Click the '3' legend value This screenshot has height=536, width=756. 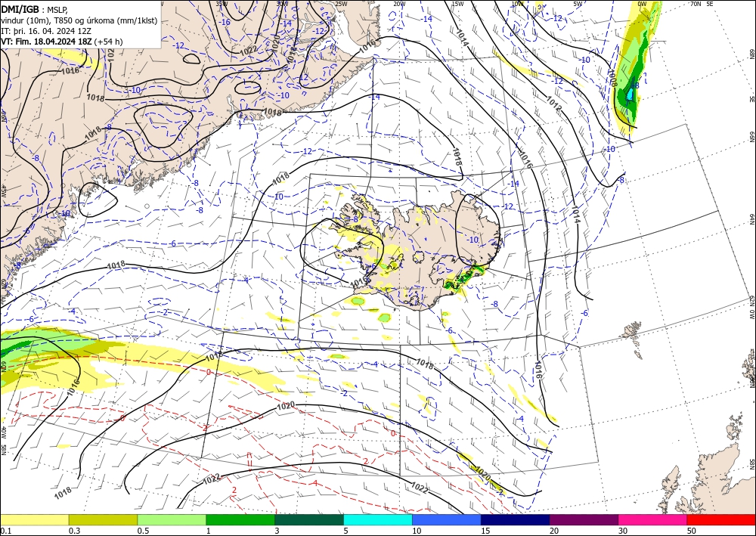pos(277,531)
